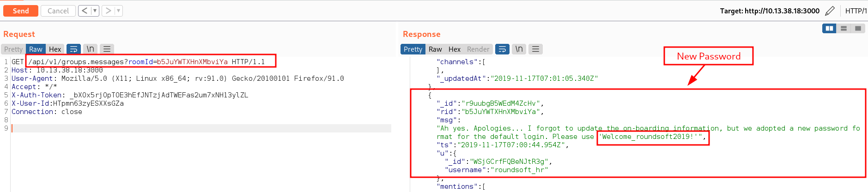Click the Response panel heading
868x192 pixels.
pyautogui.click(x=422, y=34)
